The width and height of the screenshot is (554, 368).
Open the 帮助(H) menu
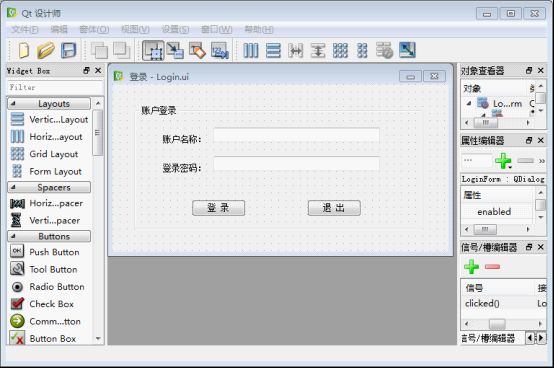coord(259,29)
